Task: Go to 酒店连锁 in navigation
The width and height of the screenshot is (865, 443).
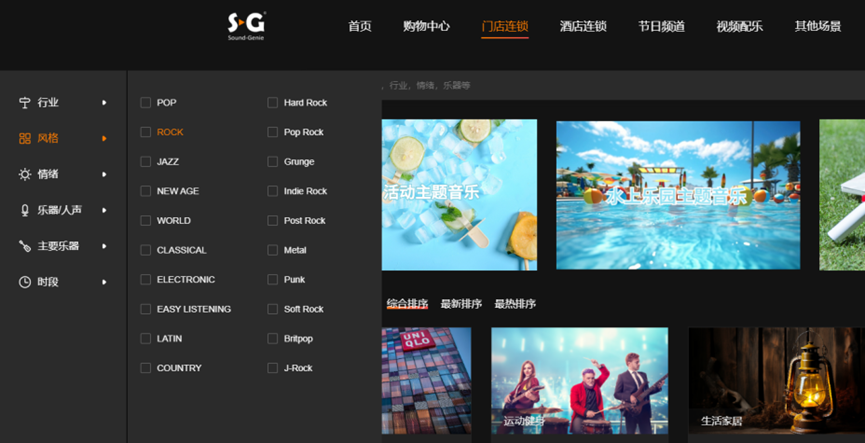Action: 583,26
